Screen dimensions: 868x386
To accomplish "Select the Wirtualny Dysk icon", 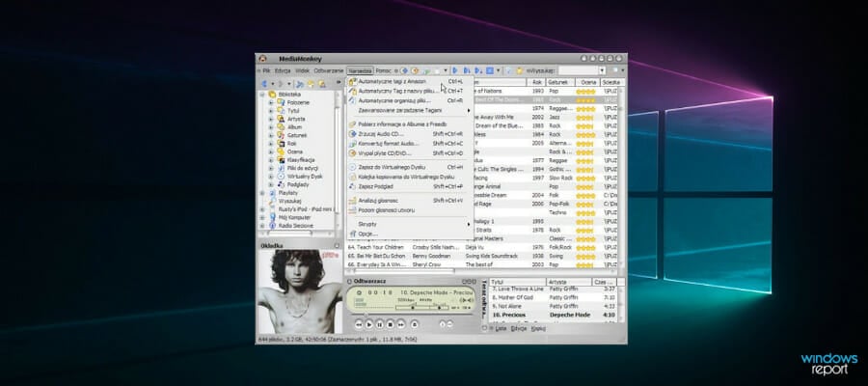I will click(281, 176).
